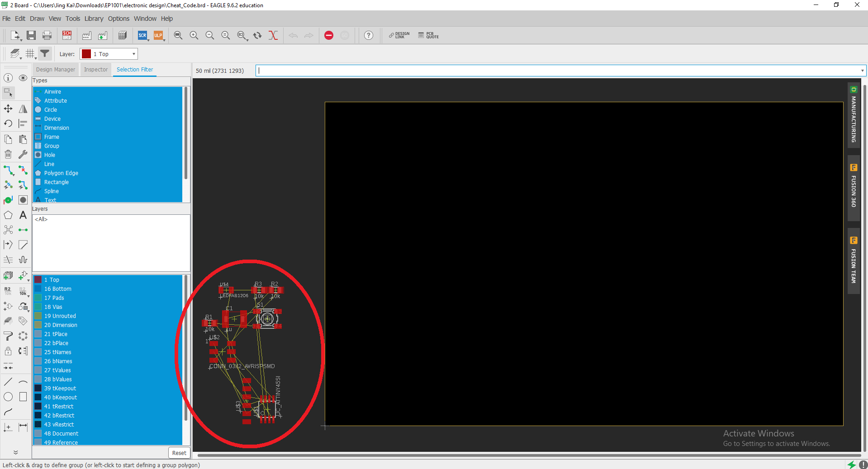Image resolution: width=868 pixels, height=469 pixels.
Task: Click the Delete trash can tool
Action: (8, 155)
